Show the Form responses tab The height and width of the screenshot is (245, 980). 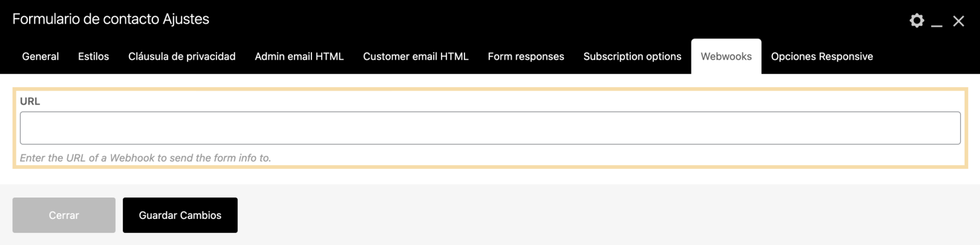526,57
